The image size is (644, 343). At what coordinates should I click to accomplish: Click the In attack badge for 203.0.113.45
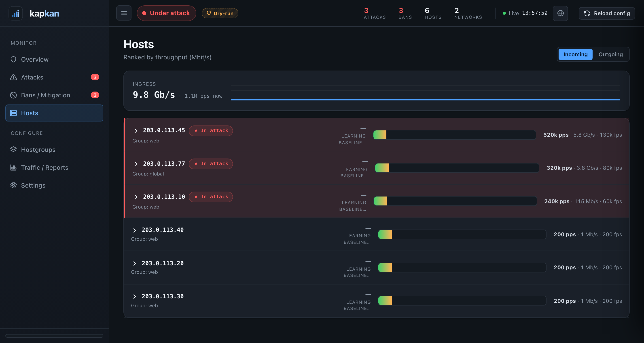click(211, 131)
